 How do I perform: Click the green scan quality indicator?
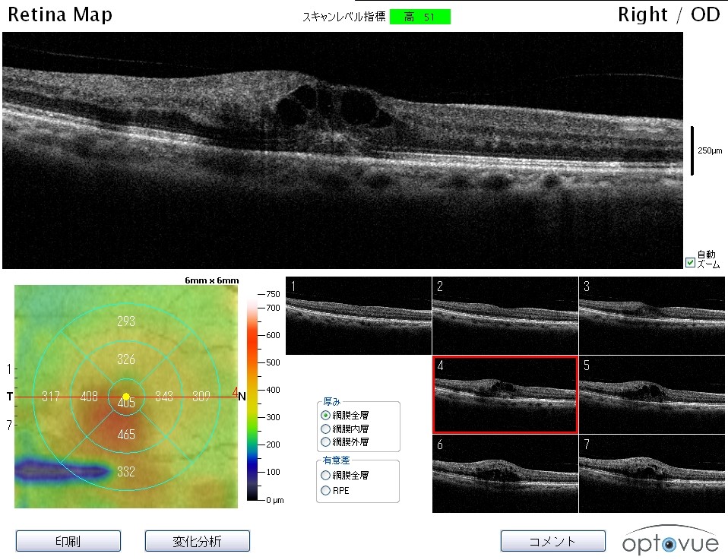419,17
